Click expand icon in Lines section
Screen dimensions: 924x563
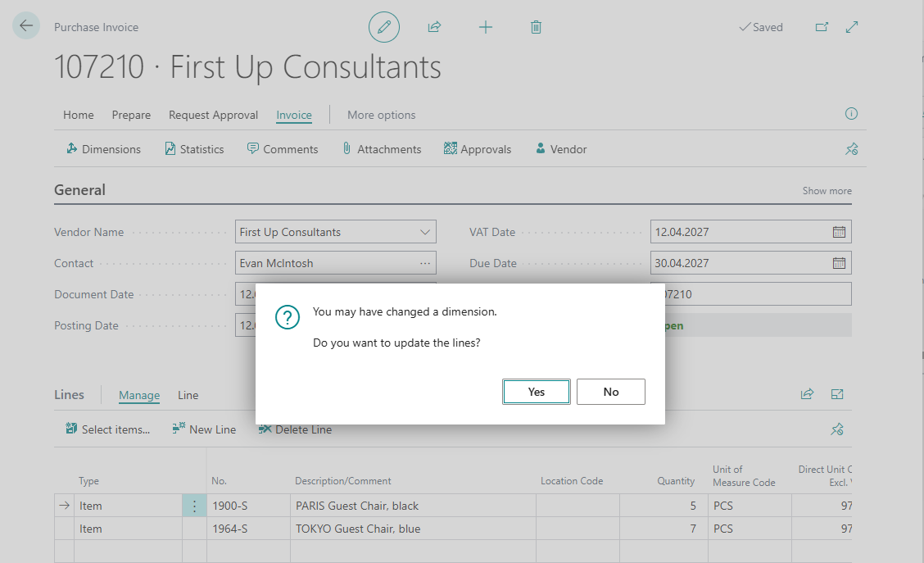point(837,394)
